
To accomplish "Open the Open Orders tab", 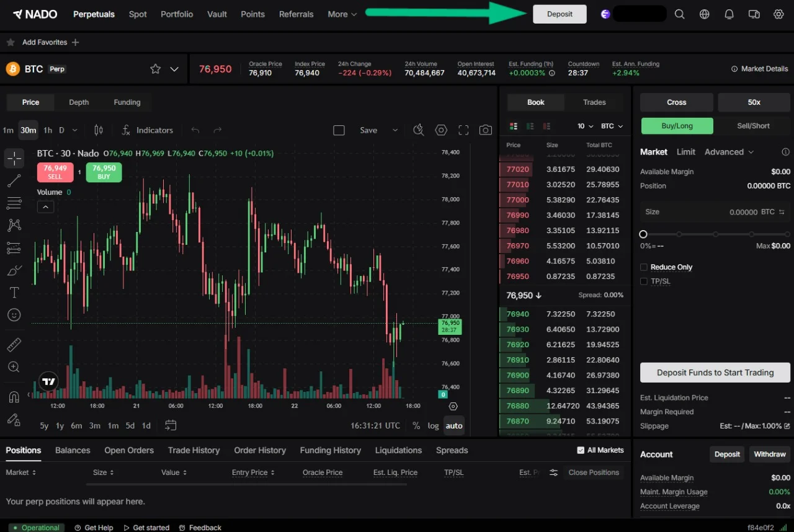I will (129, 450).
